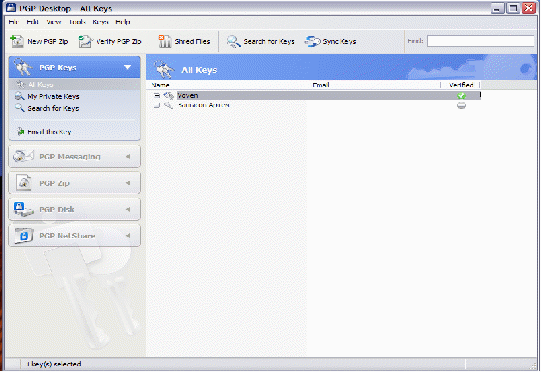Screen dimensions: 541x372
Task: Open the Tools menu
Action: 77,22
